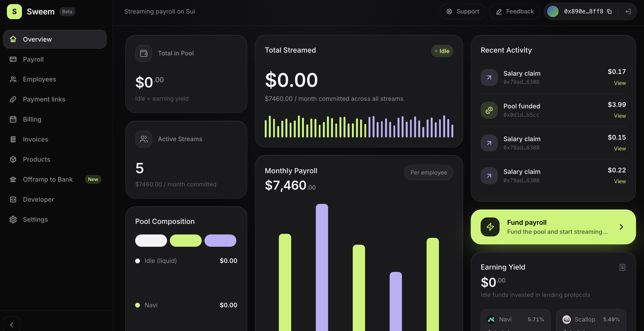Click the "$7460.00 / month committed across all streams" text
Image resolution: width=644 pixels, height=331 pixels.
334,99
